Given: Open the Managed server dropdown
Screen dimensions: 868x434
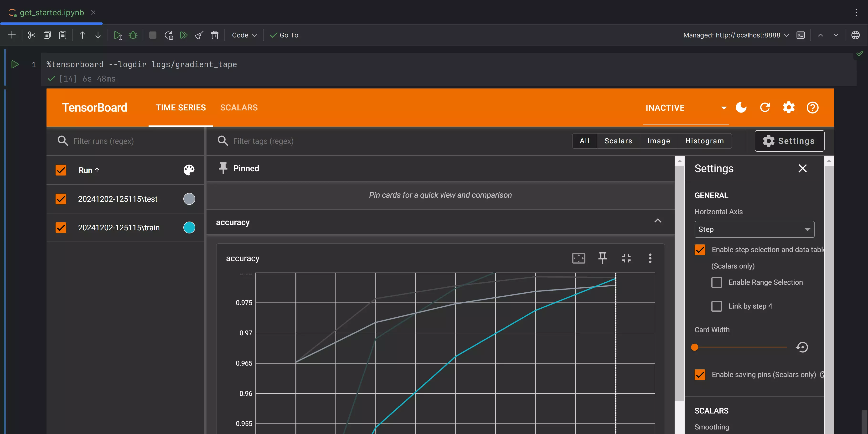Looking at the screenshot, I should (x=736, y=35).
